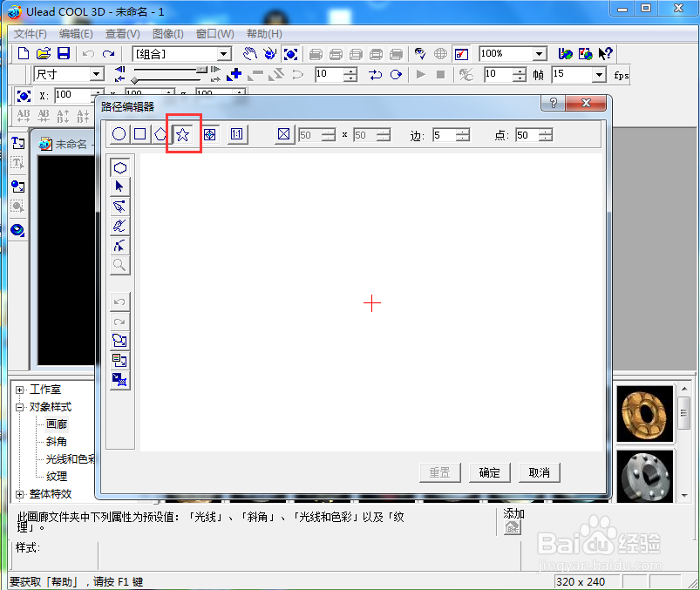The height and width of the screenshot is (590, 700).
Task: Click the fit-to-window target icon
Action: [x=209, y=134]
